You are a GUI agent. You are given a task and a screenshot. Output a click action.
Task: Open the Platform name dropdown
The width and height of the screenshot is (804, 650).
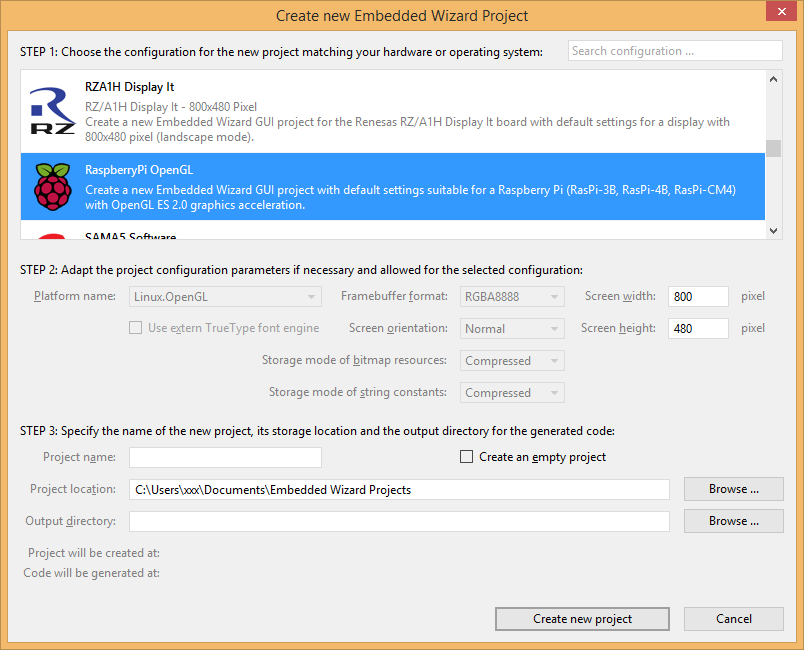[x=226, y=297]
